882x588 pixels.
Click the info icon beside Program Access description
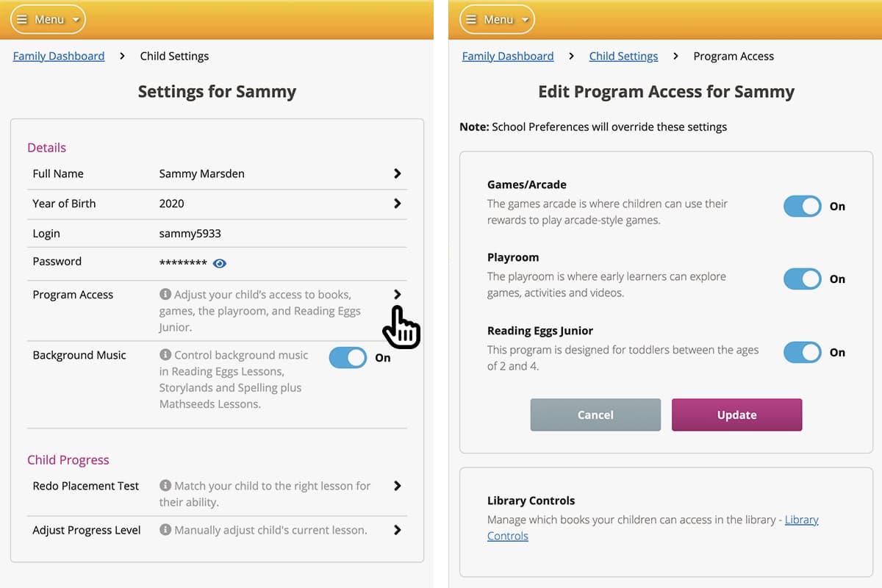click(165, 294)
